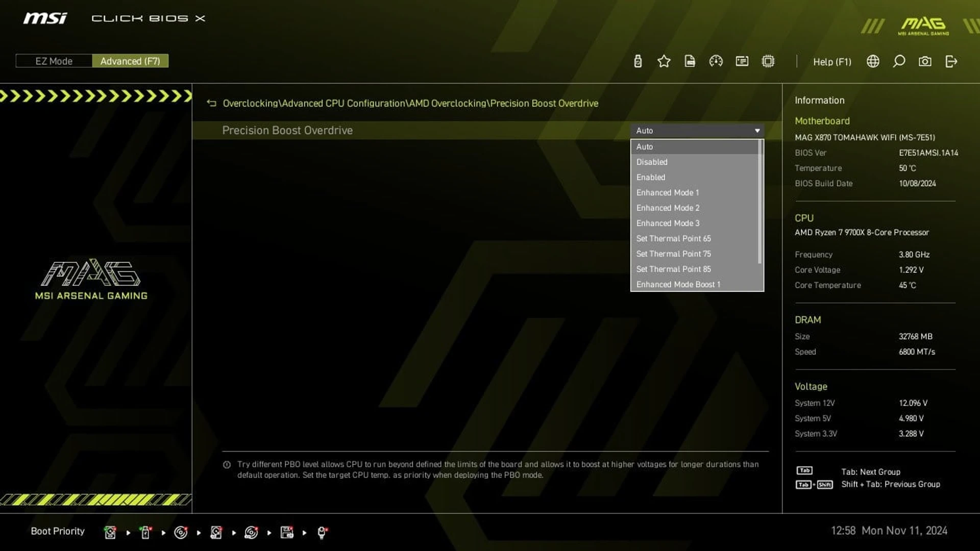Click the exit door icon
This screenshot has width=980, height=551.
(x=951, y=61)
